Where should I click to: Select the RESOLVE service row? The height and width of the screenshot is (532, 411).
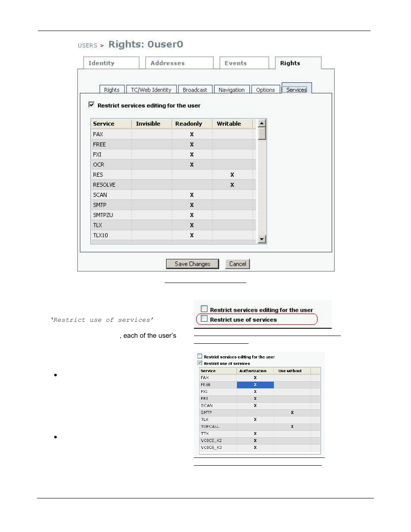coord(174,185)
